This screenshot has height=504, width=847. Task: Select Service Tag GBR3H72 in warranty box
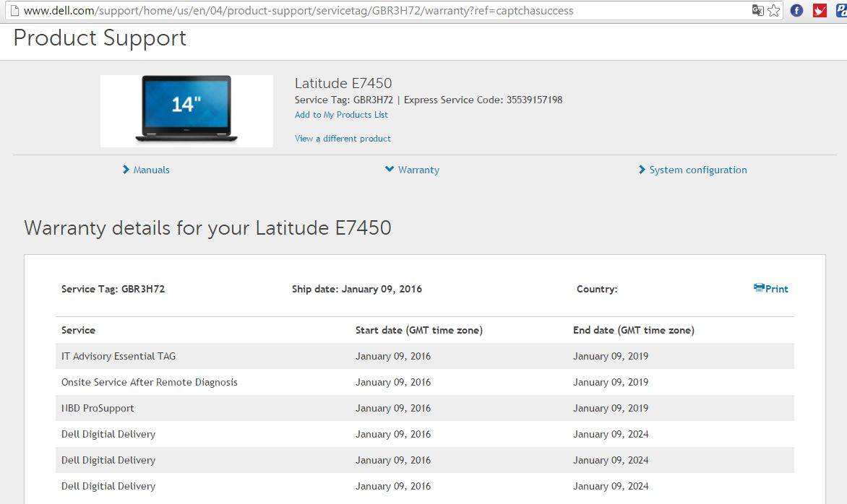[x=113, y=290]
